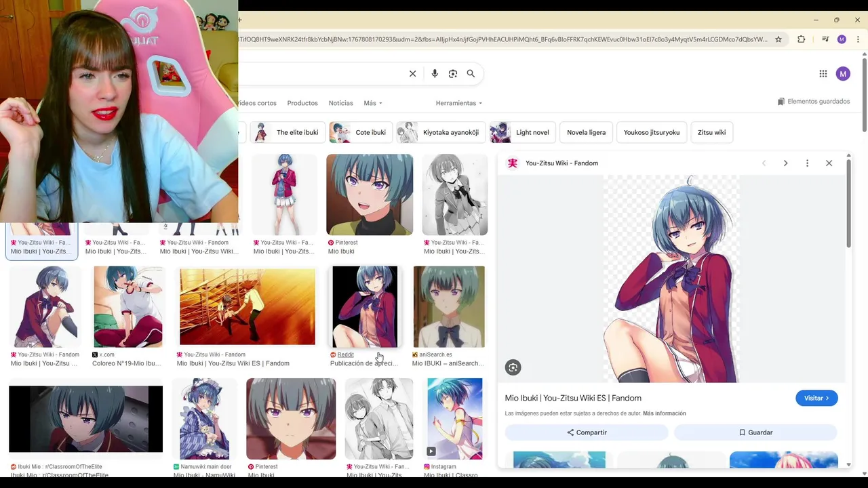Screen dimensions: 868x488
Task: Expand the Herramientas dropdown
Action: click(459, 103)
